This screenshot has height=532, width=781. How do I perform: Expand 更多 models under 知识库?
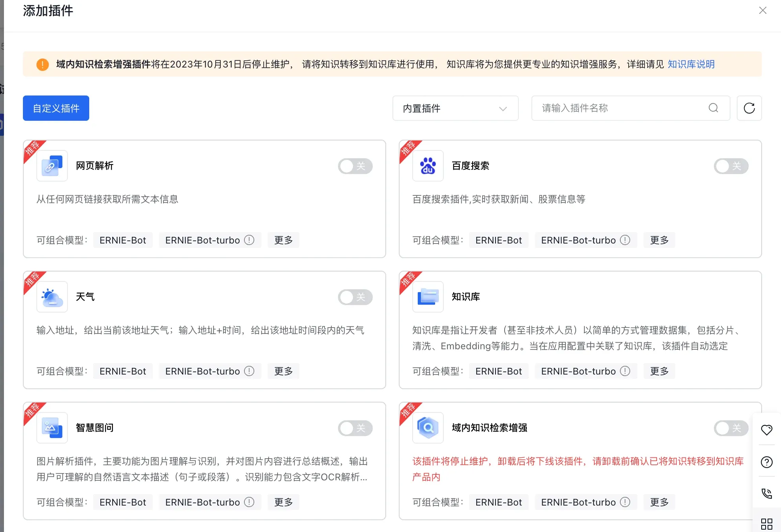pos(659,371)
